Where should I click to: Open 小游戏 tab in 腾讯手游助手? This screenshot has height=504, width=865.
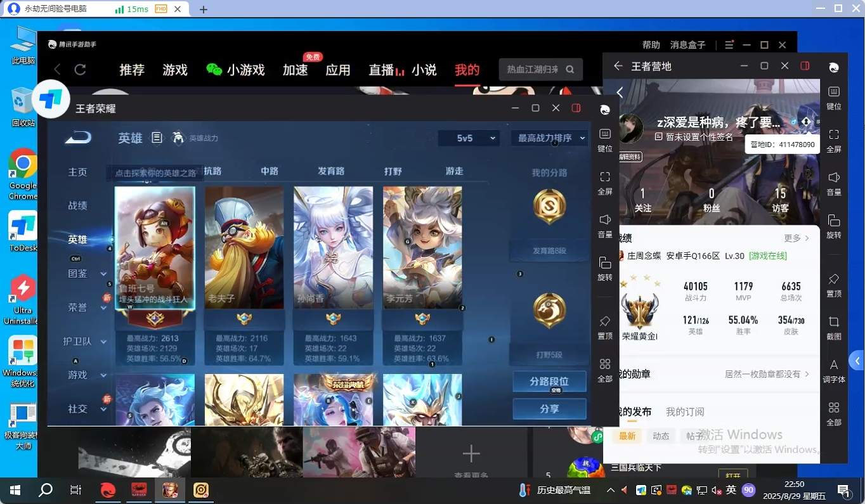[236, 70]
